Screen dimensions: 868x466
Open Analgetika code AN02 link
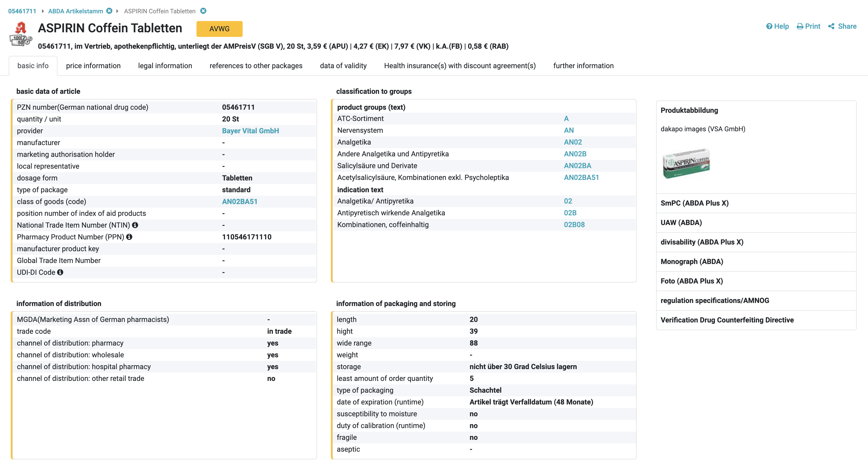[573, 142]
